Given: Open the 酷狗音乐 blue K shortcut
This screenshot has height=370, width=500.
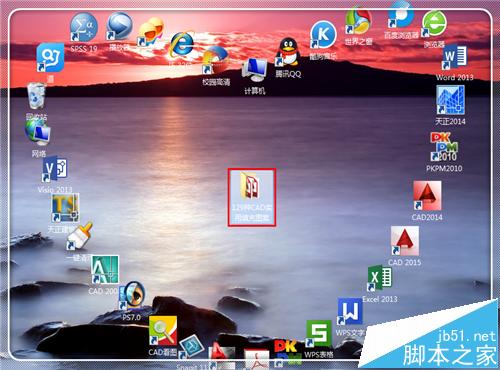Looking at the screenshot, I should click(323, 34).
